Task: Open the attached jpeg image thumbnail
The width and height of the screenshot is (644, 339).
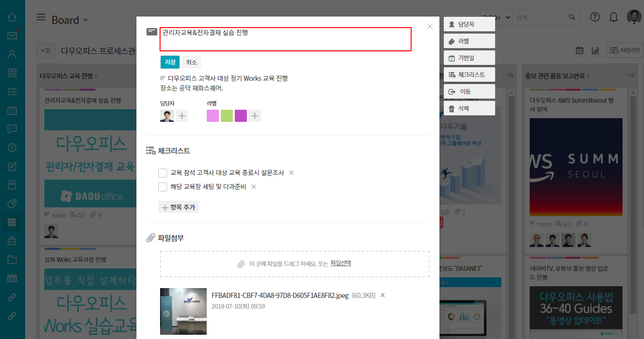Action: pyautogui.click(x=183, y=311)
